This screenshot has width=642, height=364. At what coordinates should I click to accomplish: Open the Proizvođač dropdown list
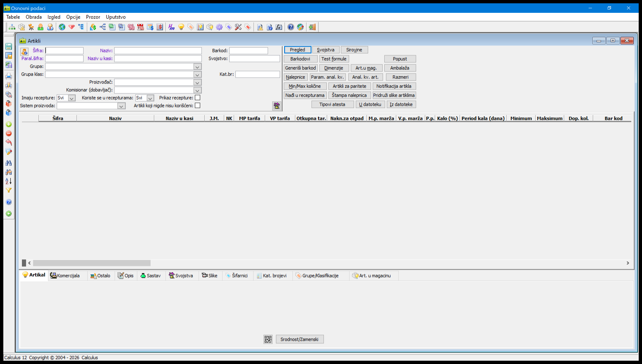coord(197,82)
